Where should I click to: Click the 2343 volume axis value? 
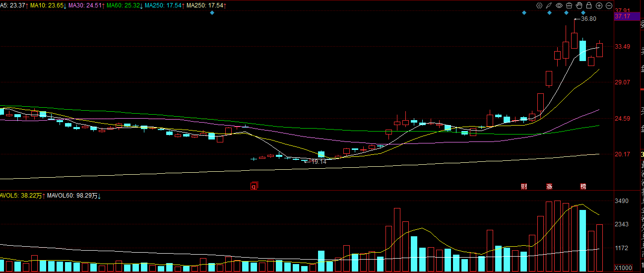coord(622,224)
